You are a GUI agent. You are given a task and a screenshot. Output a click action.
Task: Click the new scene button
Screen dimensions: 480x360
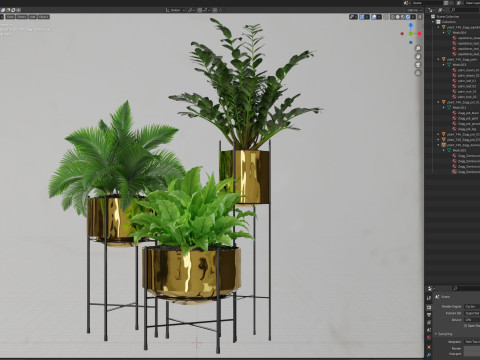point(446,3)
